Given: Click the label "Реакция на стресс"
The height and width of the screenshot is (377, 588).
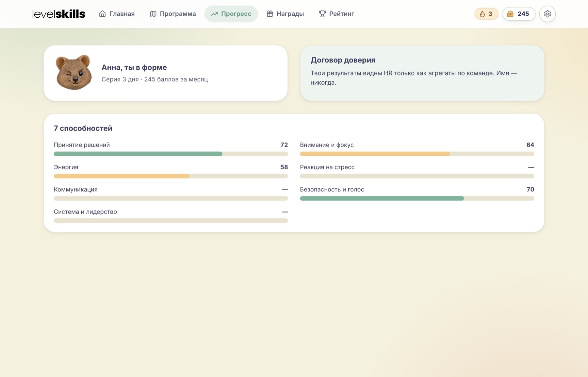Looking at the screenshot, I should click(x=327, y=167).
